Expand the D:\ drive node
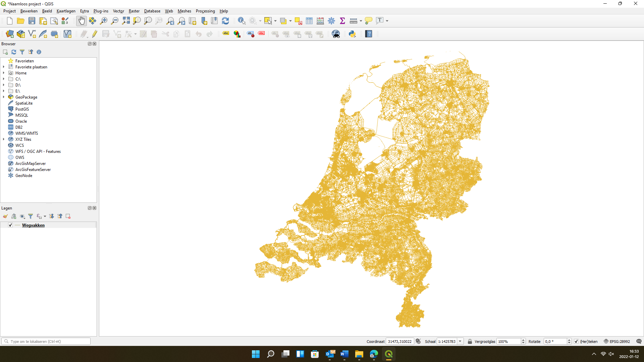The height and width of the screenshot is (362, 644). pyautogui.click(x=4, y=85)
